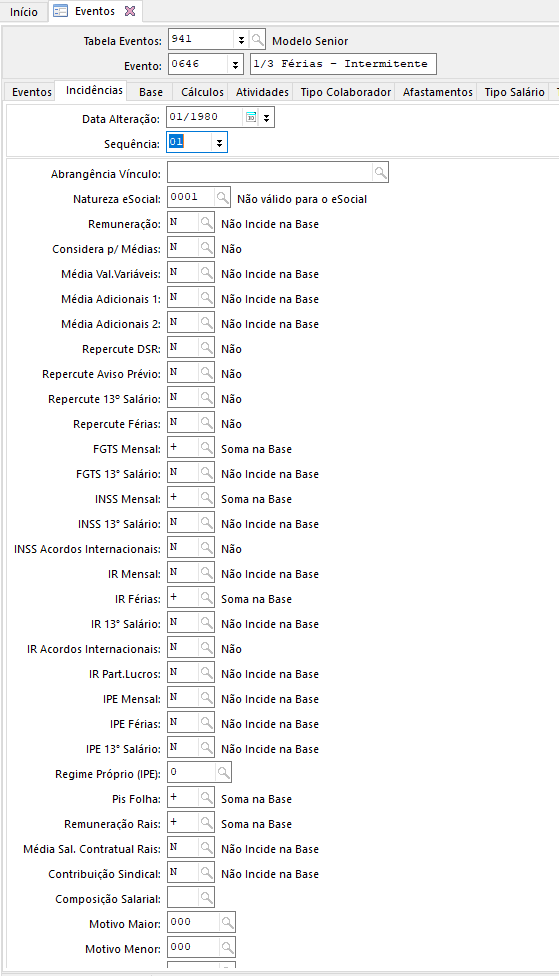Switch to Tipo Colaborador tab
This screenshot has height=976, width=559.
pyautogui.click(x=345, y=92)
